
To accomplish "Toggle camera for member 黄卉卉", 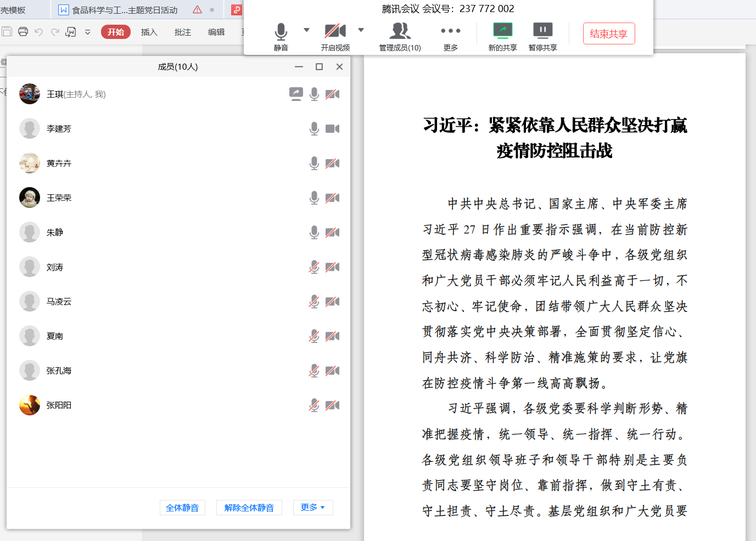I will point(332,163).
